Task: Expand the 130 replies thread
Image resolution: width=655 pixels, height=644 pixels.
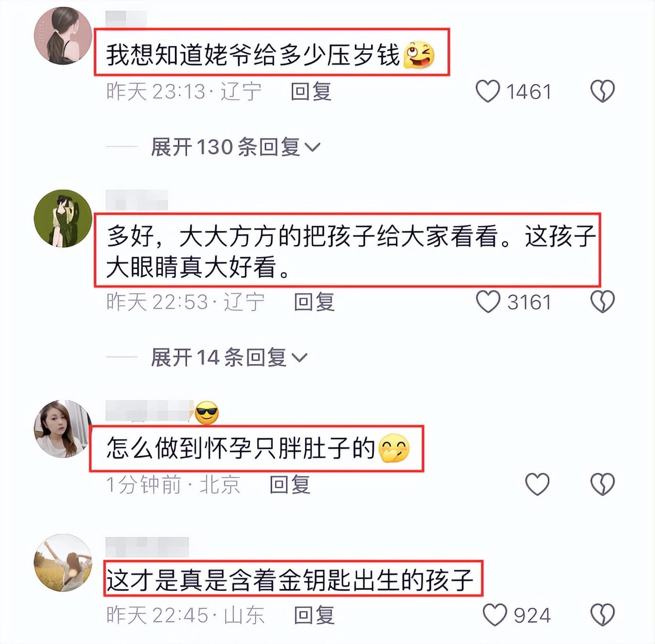Action: click(235, 147)
